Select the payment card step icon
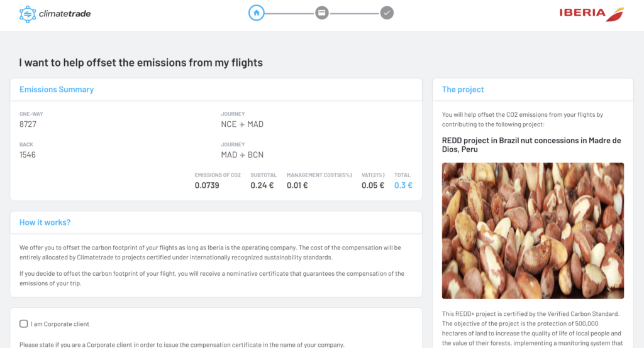Screen dimensions: 644x348 pyautogui.click(x=321, y=13)
